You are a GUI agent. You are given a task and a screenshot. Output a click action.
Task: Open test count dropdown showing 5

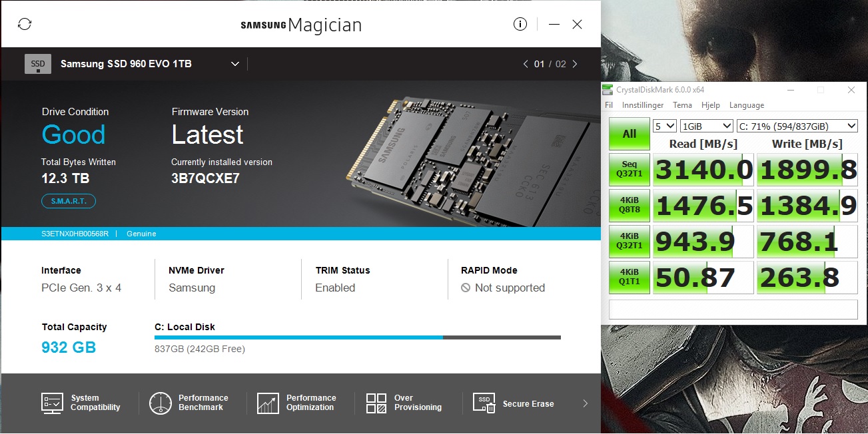[664, 126]
